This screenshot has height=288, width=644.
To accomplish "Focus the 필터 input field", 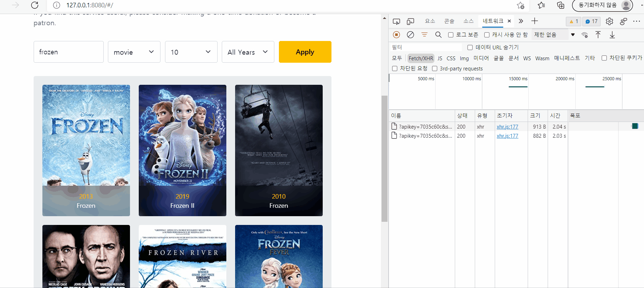I will 426,47.
